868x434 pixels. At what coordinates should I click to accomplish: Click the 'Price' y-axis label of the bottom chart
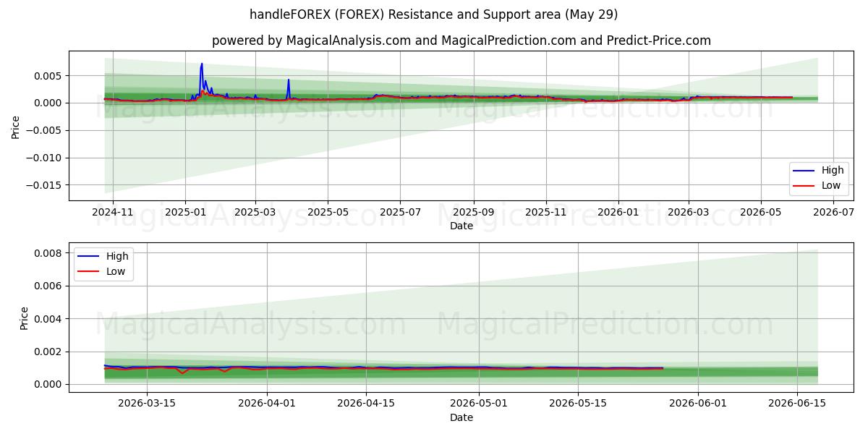point(24,318)
